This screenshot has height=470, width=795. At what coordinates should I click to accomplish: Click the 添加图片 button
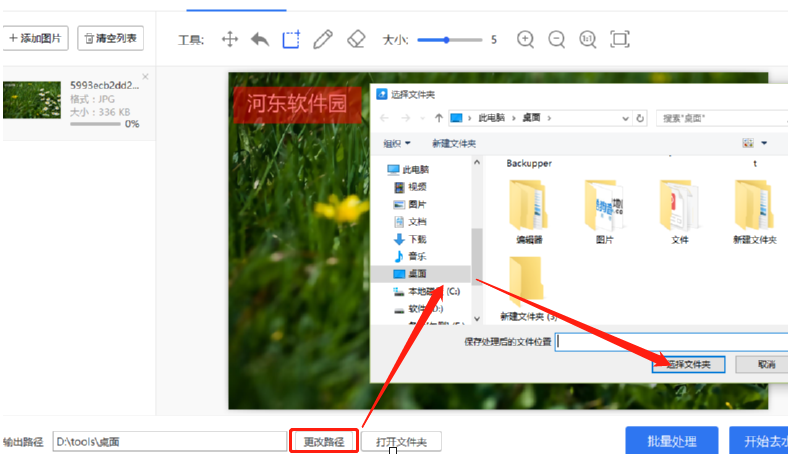click(x=35, y=39)
